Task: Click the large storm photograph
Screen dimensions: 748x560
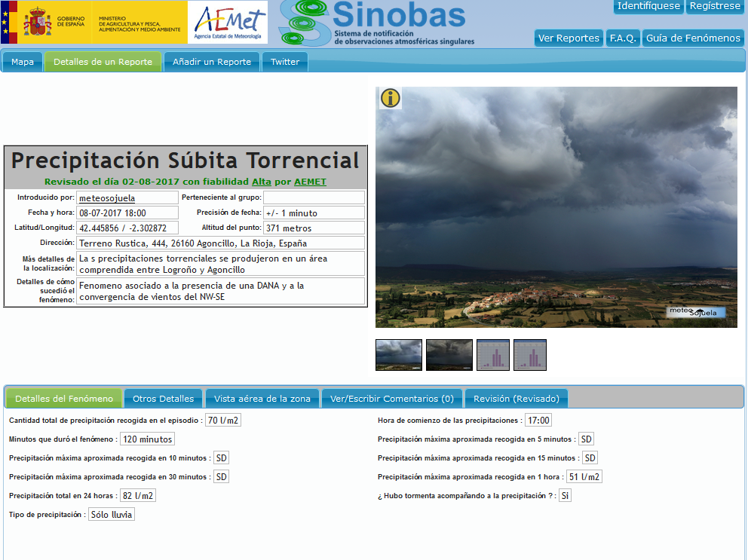Action: point(556,207)
